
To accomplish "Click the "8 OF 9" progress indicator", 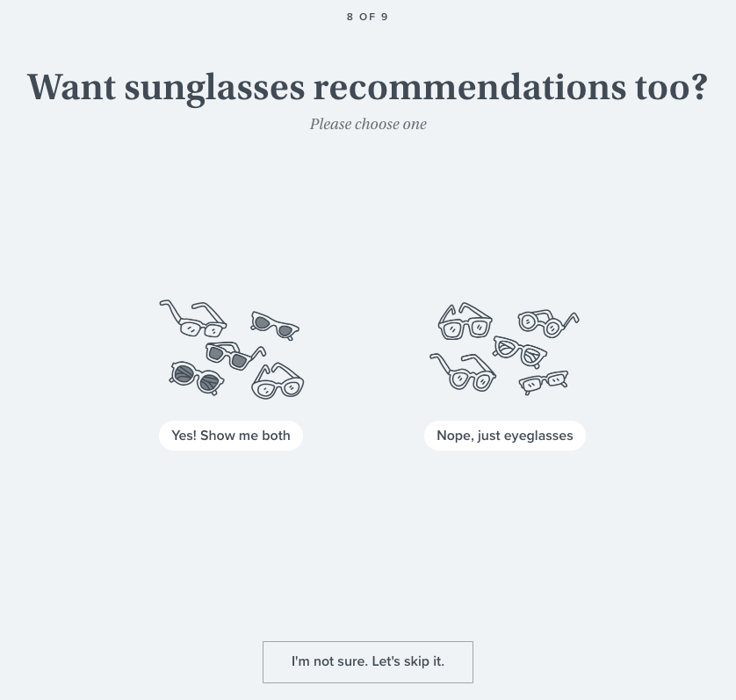I will 368,16.
